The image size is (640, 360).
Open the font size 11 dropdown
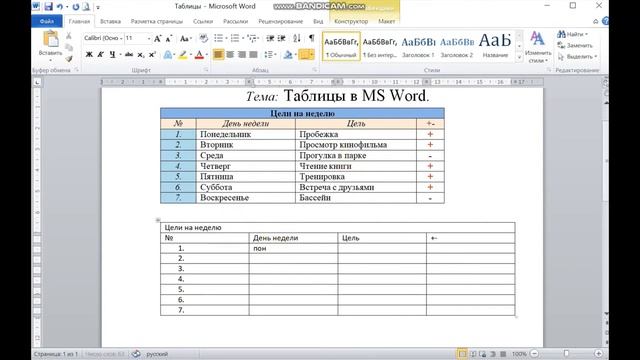tap(149, 38)
